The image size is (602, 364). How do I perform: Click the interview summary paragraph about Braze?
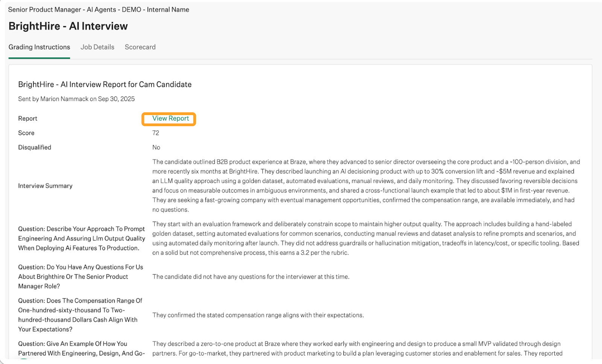coord(366,186)
